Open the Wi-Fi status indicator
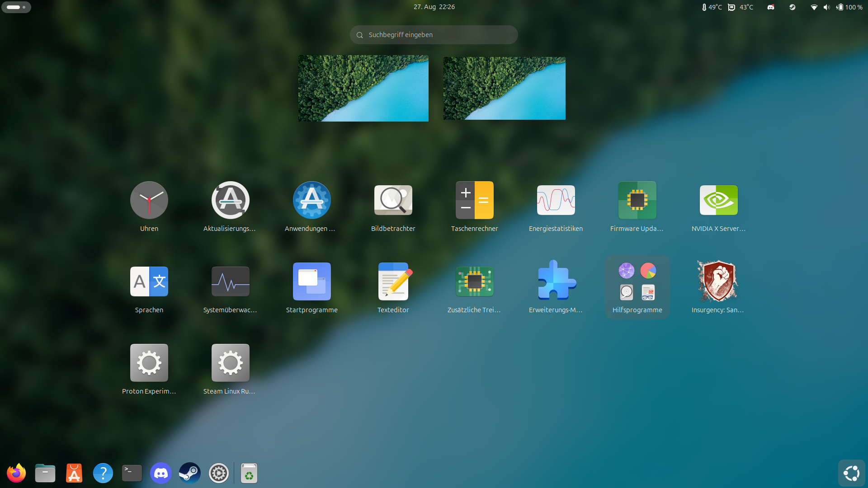Image resolution: width=868 pixels, height=488 pixels. click(x=814, y=7)
